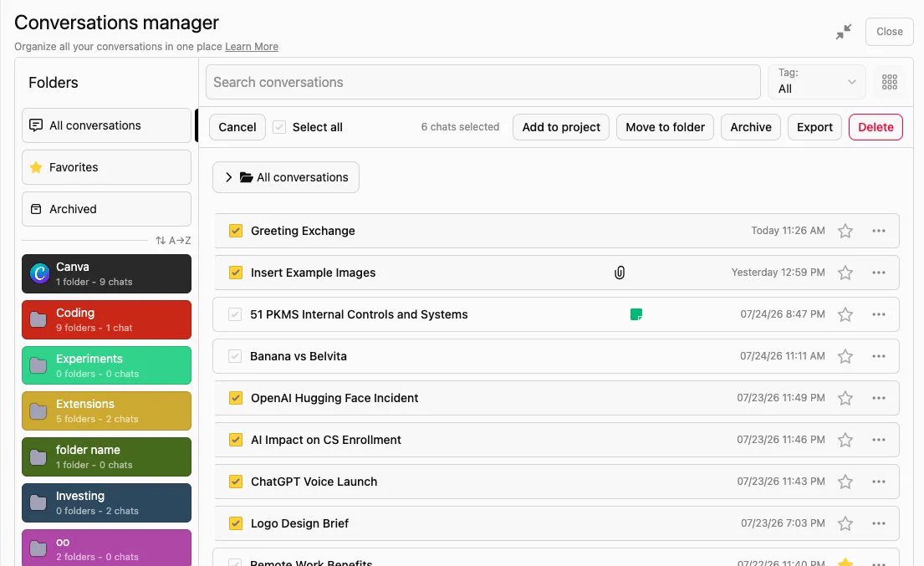The height and width of the screenshot is (566, 924).
Task: Open the Investing folder
Action: [x=107, y=503]
